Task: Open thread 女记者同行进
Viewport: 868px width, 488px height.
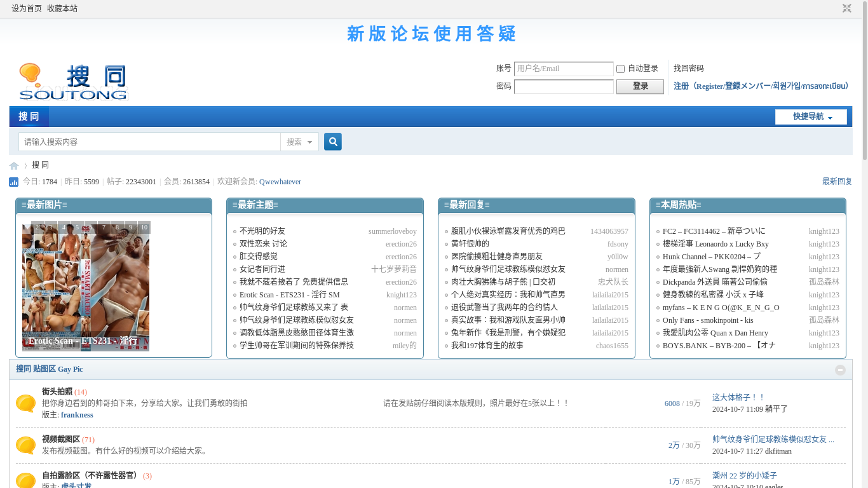Action: (262, 269)
